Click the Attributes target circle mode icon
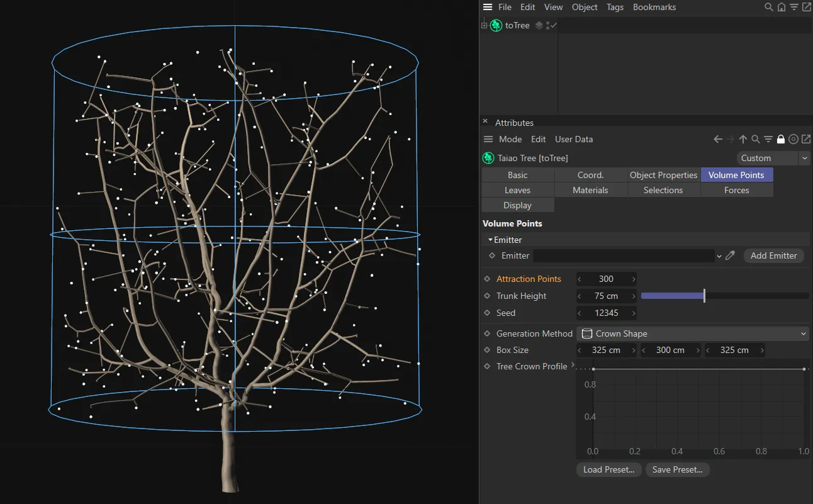Screen dimensions: 813x504 coord(793,139)
